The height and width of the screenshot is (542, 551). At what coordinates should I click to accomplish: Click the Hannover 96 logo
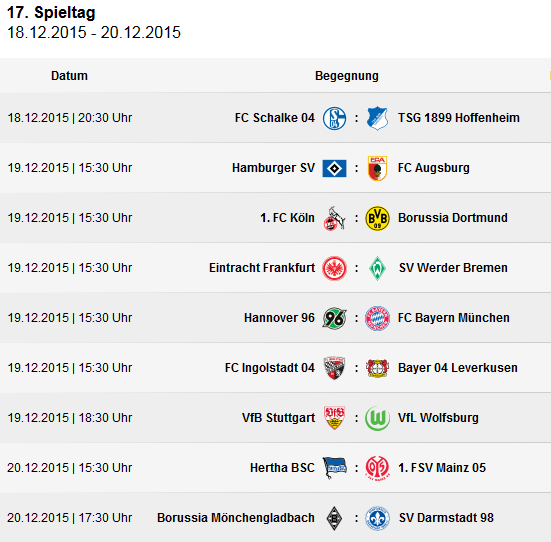click(x=334, y=318)
